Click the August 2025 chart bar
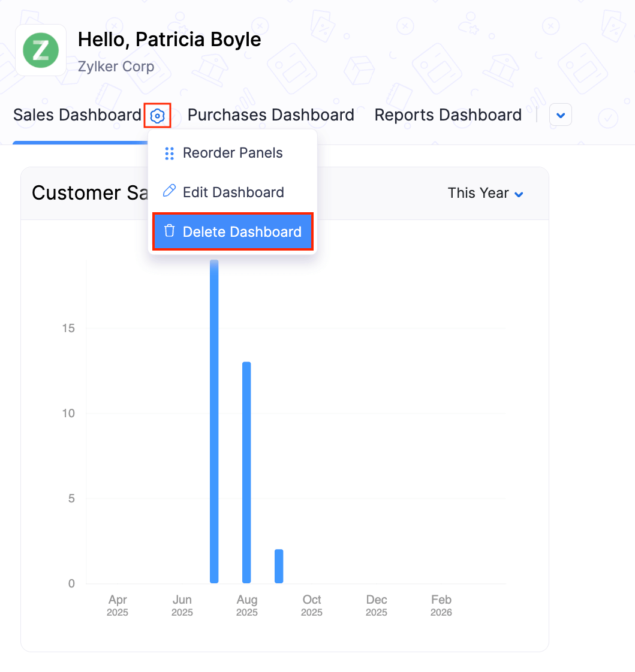The width and height of the screenshot is (635, 672). click(246, 472)
